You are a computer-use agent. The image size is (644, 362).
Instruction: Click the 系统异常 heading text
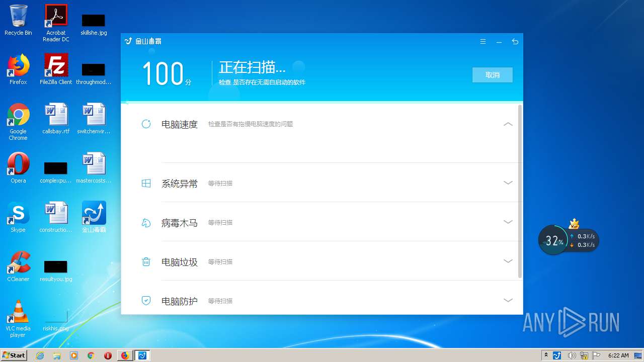pyautogui.click(x=180, y=184)
